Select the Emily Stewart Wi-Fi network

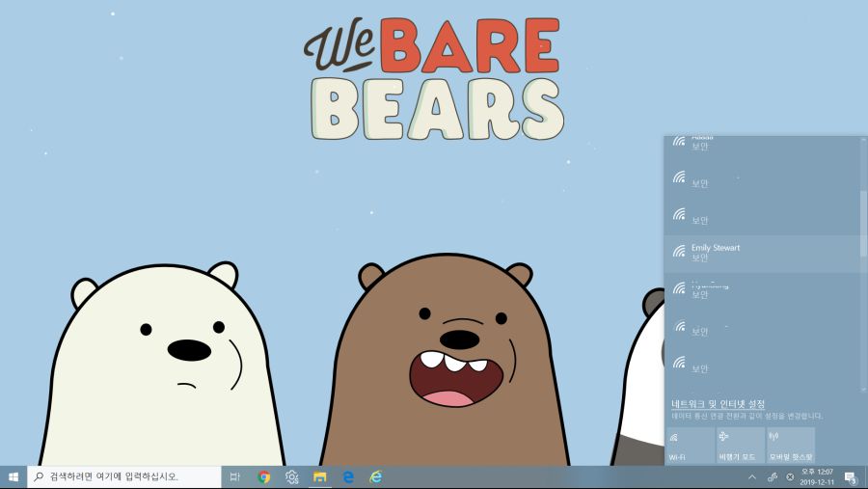pyautogui.click(x=762, y=253)
